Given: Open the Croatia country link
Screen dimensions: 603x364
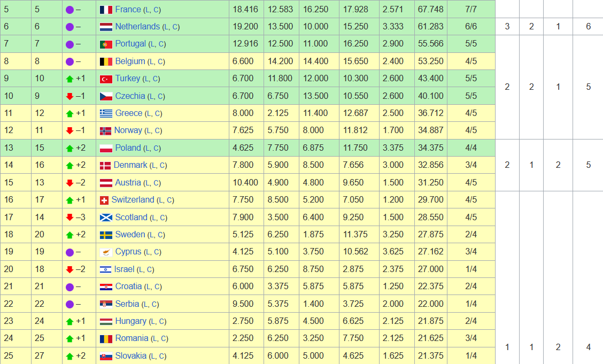Looking at the screenshot, I should 128,286.
